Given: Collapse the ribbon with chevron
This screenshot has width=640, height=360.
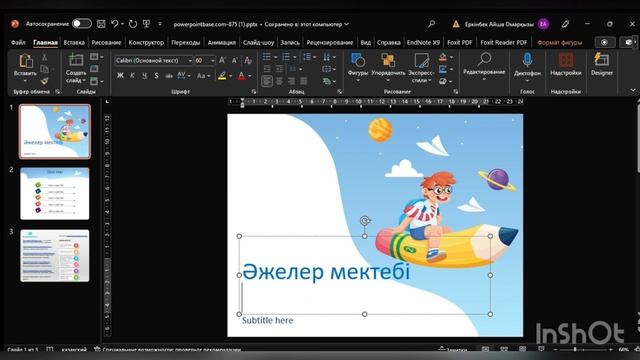Looking at the screenshot, I should (633, 90).
